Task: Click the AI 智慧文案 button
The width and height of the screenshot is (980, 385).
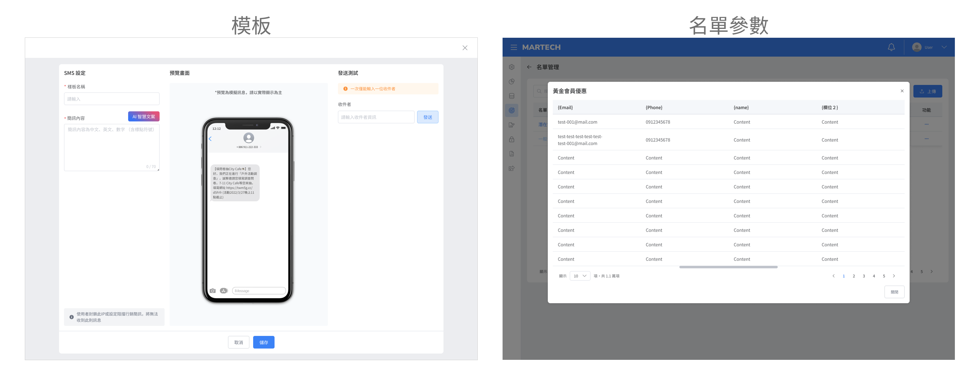Action: point(144,116)
